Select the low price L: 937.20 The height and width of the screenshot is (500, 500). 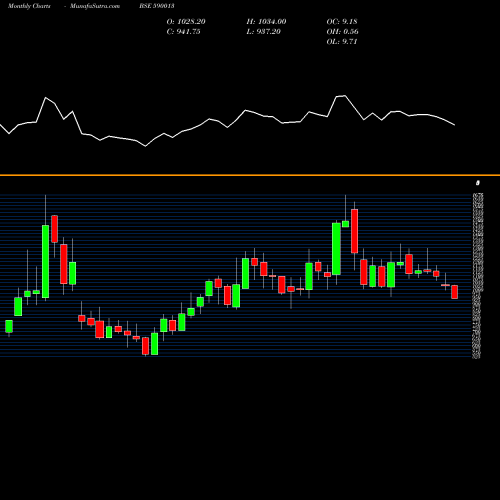point(264,32)
